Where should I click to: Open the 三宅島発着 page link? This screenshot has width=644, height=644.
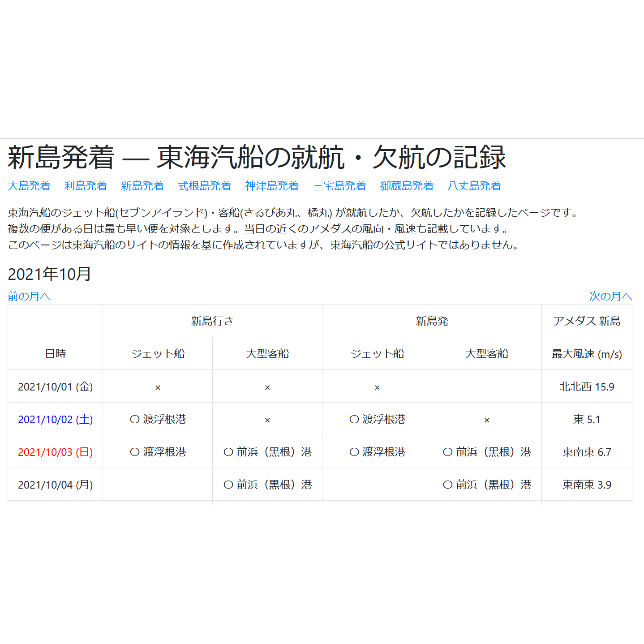(339, 186)
